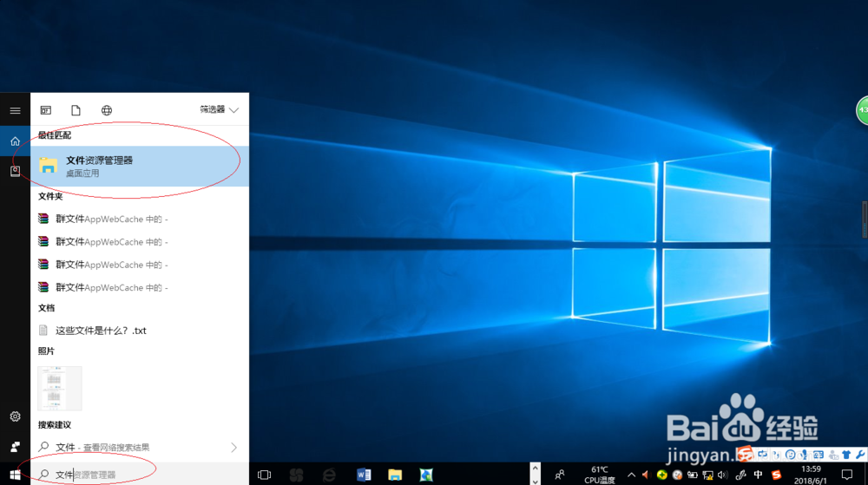
Task: Toggle the 中 input language indicator in tray
Action: click(758, 475)
